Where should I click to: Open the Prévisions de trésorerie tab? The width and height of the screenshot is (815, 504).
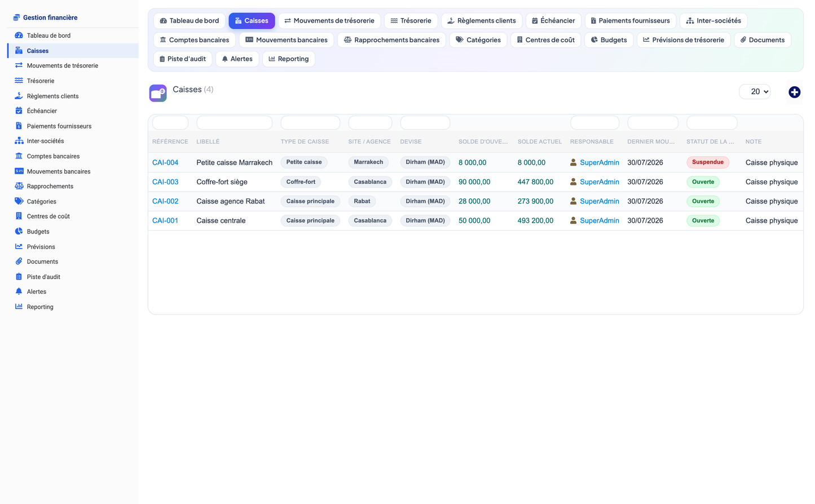coord(684,40)
